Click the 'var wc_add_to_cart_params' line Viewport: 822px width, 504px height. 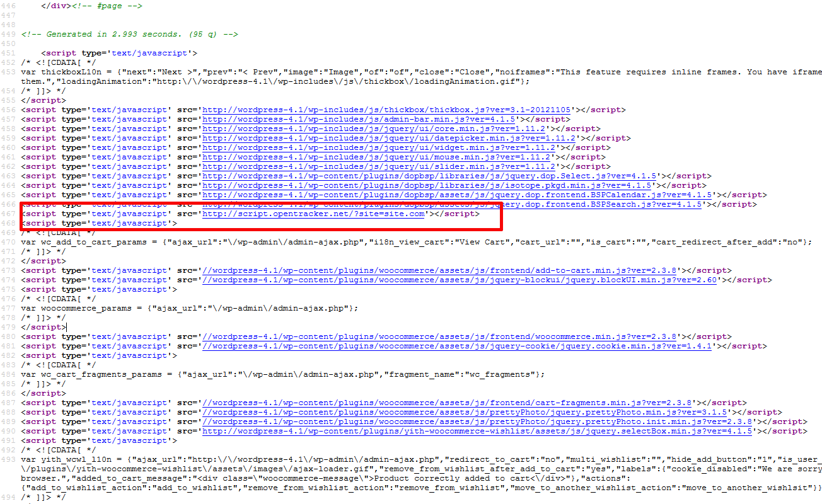[416, 242]
